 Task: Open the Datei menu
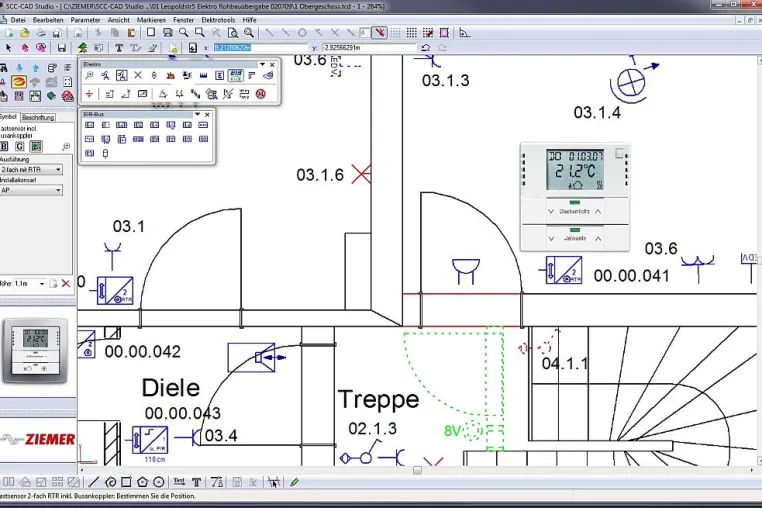tap(18, 20)
